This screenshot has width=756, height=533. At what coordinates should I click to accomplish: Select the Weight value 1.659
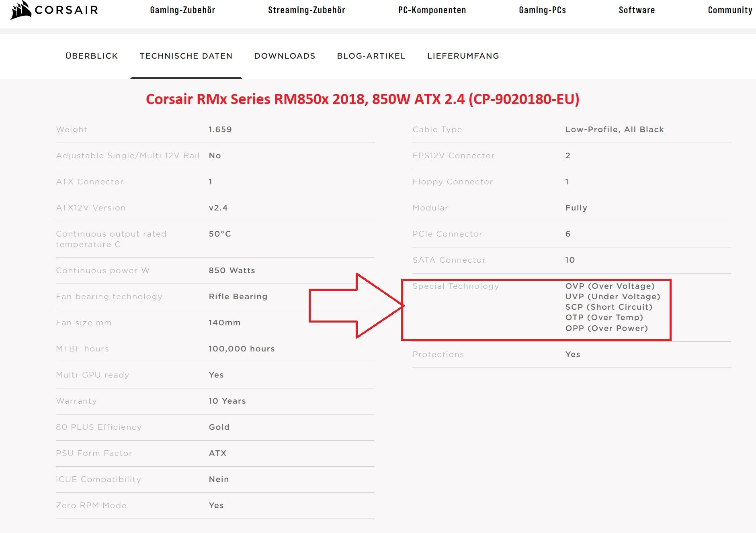(220, 129)
